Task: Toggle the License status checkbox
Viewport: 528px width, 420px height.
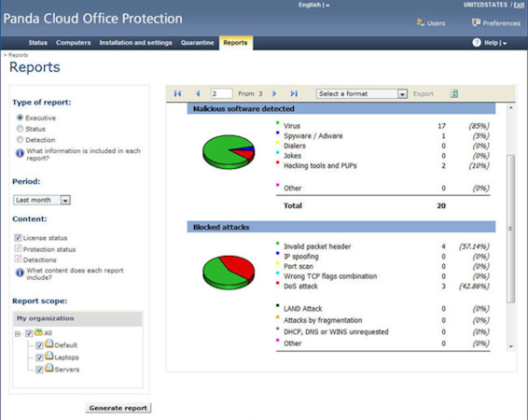Action: point(18,237)
